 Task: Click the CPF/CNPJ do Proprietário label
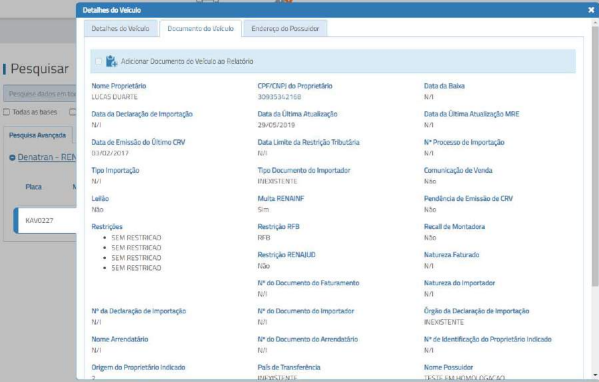pyautogui.click(x=295, y=86)
